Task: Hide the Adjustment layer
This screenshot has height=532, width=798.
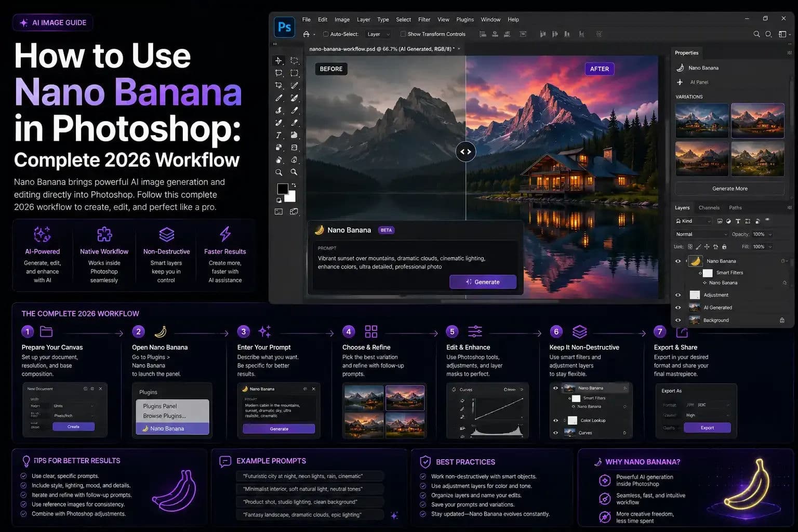Action: 678,295
